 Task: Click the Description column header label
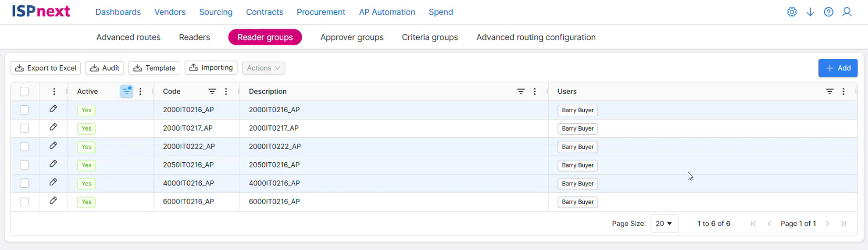pyautogui.click(x=268, y=92)
